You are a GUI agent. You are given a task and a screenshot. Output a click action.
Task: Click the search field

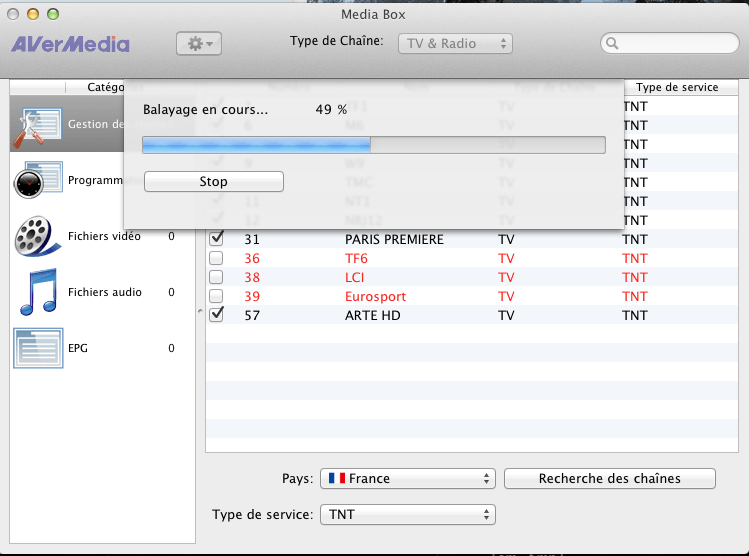pyautogui.click(x=670, y=43)
